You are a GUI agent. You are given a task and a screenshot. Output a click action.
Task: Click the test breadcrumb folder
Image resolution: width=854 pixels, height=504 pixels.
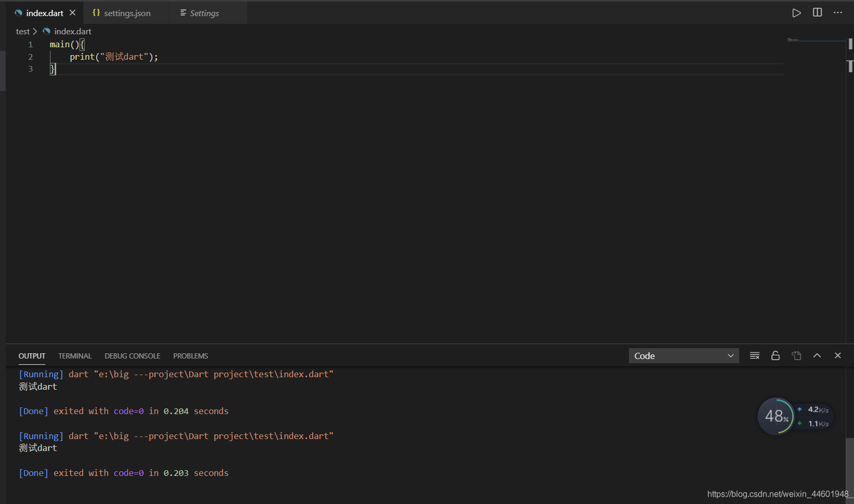[22, 32]
